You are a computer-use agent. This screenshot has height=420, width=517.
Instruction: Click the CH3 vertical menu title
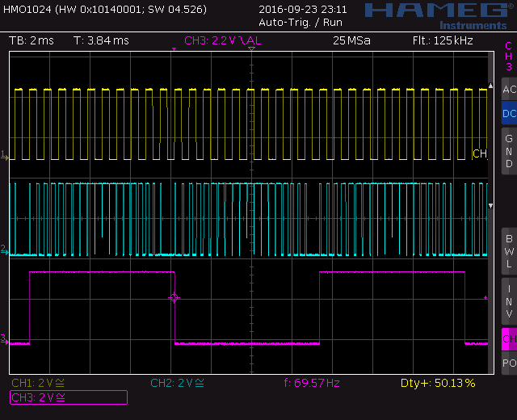[x=509, y=56]
